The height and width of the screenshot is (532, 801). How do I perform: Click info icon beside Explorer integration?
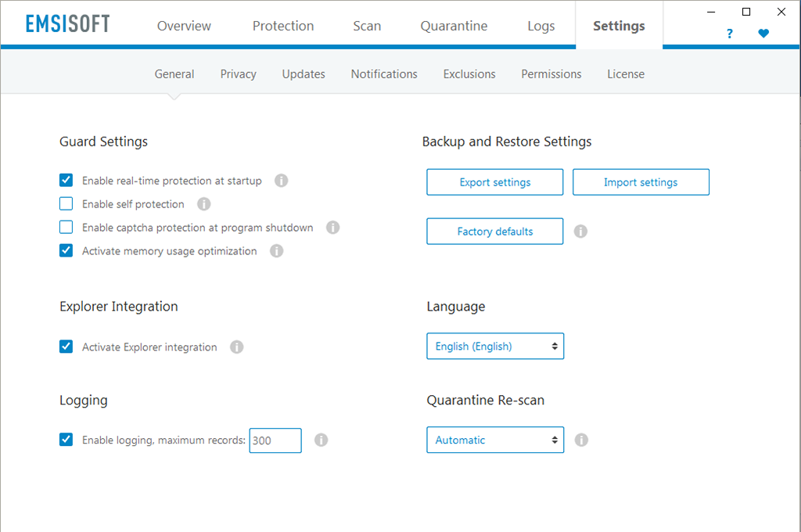pyautogui.click(x=237, y=347)
